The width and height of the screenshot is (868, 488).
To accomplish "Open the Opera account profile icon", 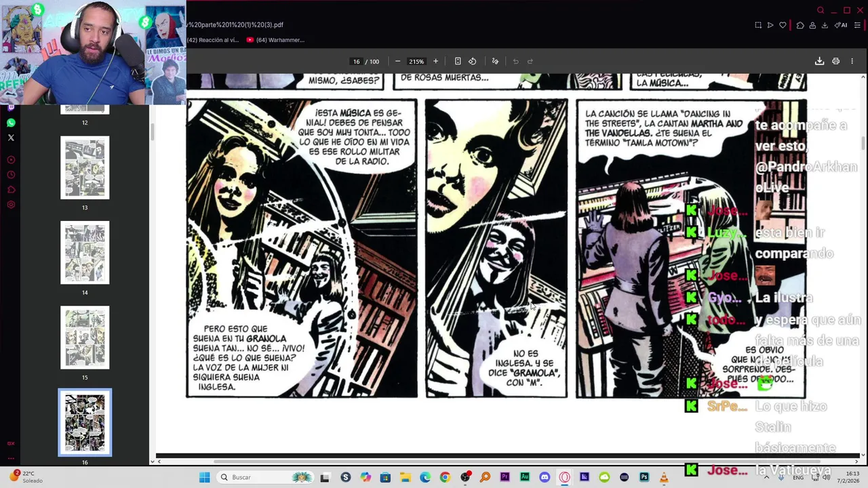I will pyautogui.click(x=812, y=25).
